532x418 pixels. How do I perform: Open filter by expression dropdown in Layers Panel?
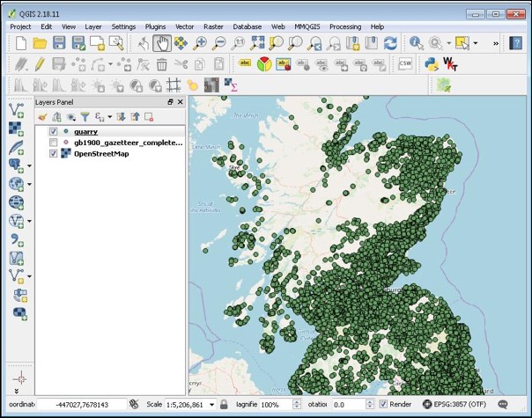click(x=109, y=117)
